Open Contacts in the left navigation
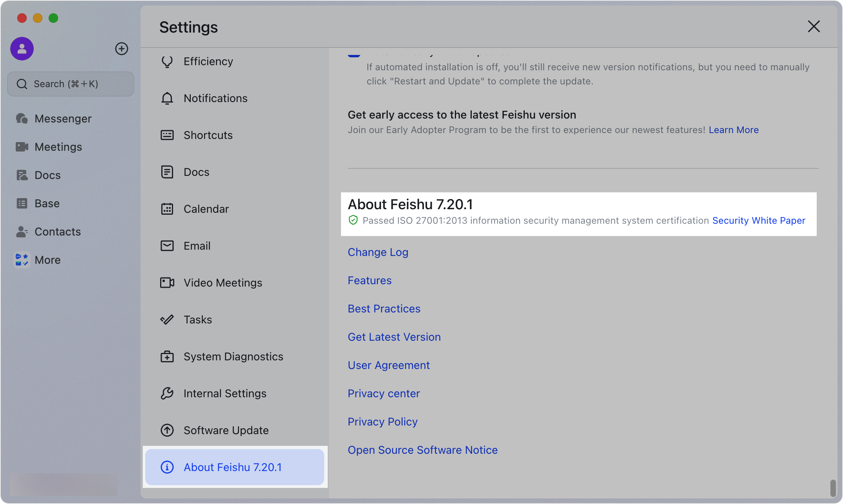843x504 pixels. coord(71,232)
